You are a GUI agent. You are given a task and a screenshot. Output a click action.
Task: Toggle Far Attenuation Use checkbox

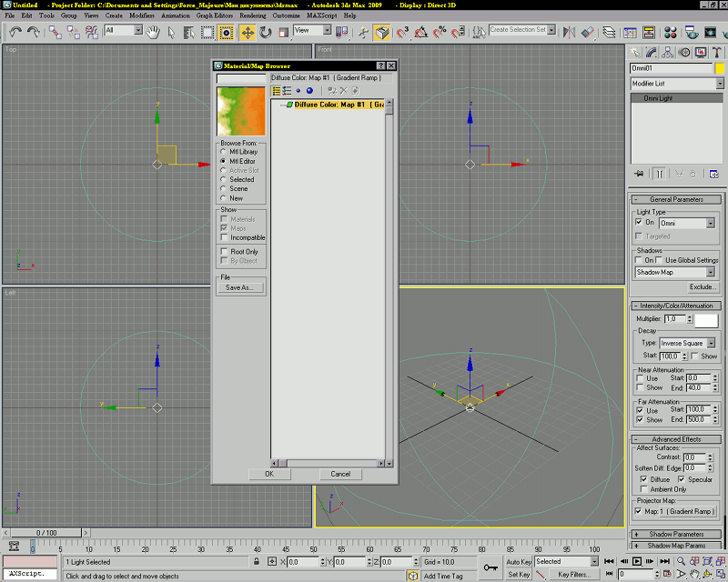(640, 410)
